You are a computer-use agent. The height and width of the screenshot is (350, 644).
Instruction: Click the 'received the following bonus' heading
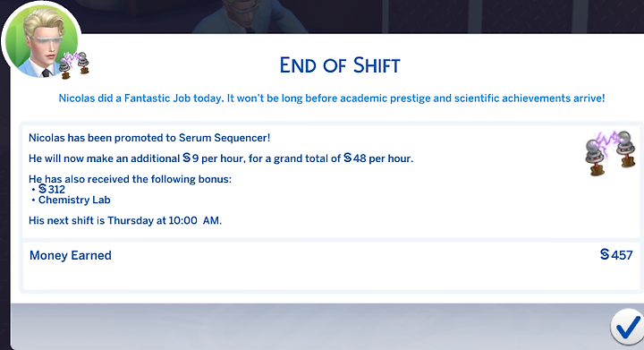130,179
